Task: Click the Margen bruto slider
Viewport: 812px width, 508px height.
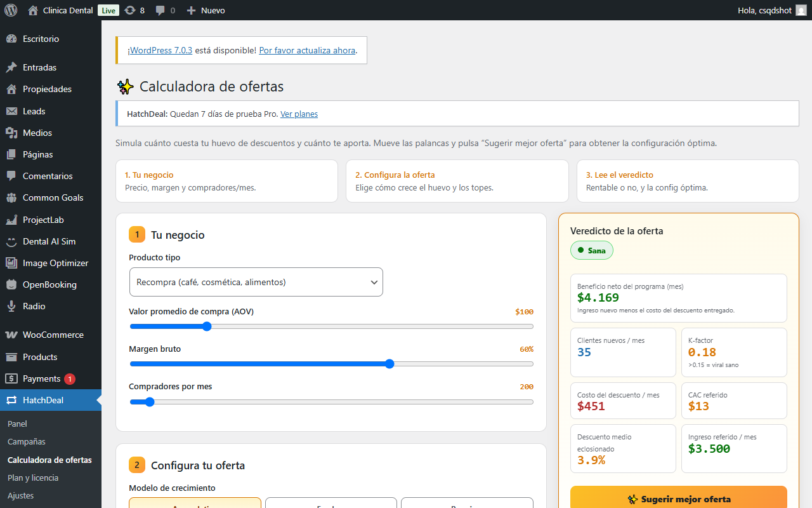Action: (x=331, y=364)
